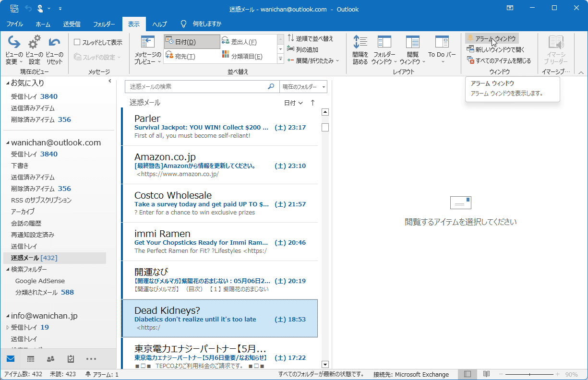This screenshot has height=380, width=588.
Task: Click message list scrollbar down arrow
Action: tap(325, 364)
